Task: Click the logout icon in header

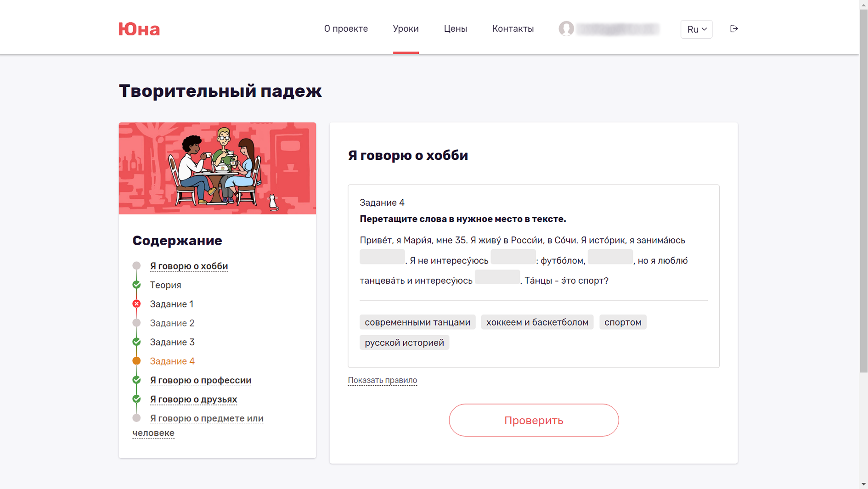Action: click(734, 29)
